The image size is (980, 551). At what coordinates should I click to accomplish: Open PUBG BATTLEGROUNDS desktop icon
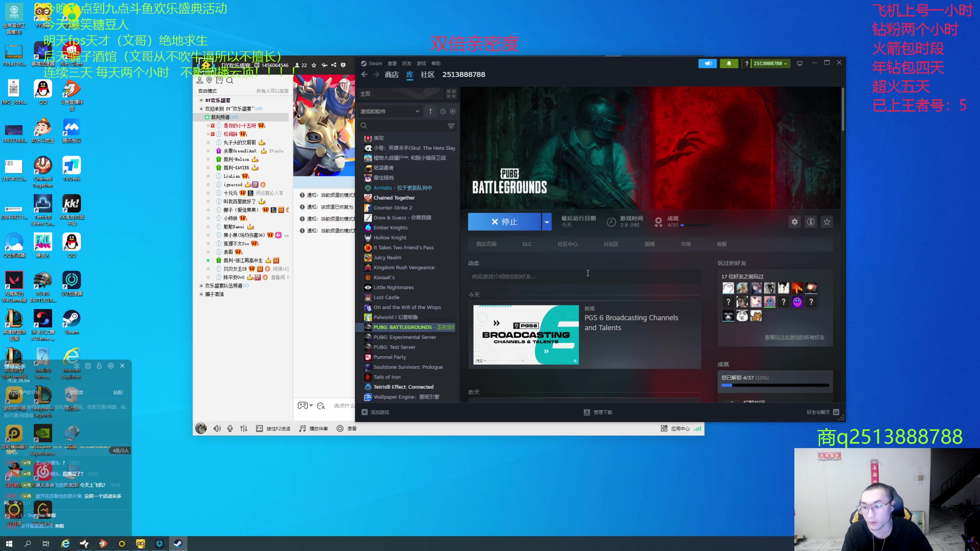coord(43,287)
